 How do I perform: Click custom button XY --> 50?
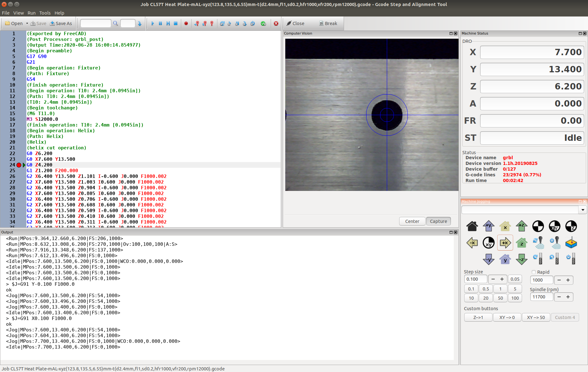(536, 317)
